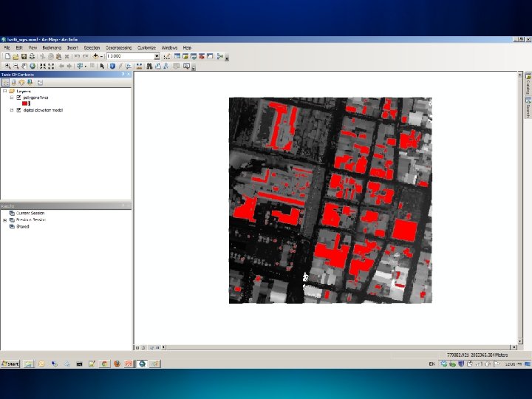The height and width of the screenshot is (399, 532).
Task: List By Source in Table Of Contents
Action: click(x=13, y=83)
